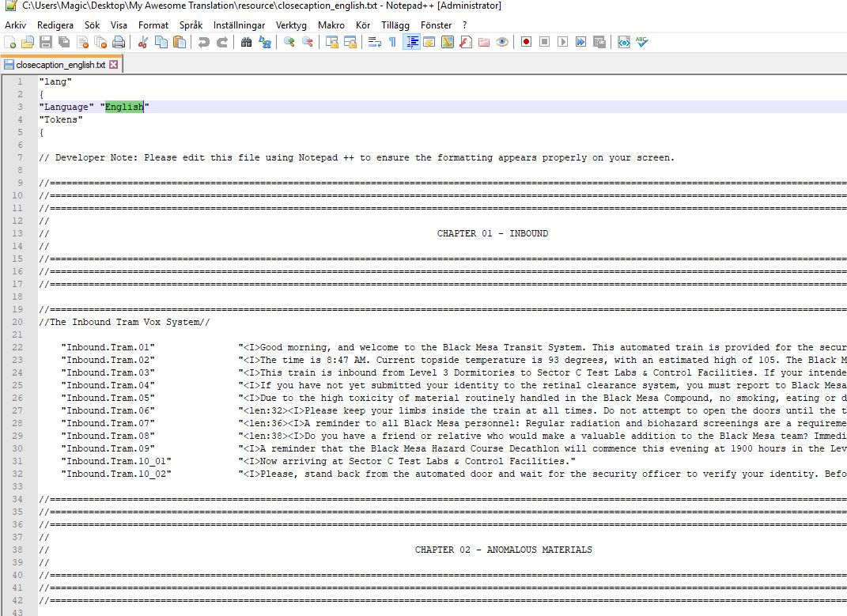Viewport: 847px width, 616px height.
Task: Open the Inställningar menu
Action: (240, 25)
